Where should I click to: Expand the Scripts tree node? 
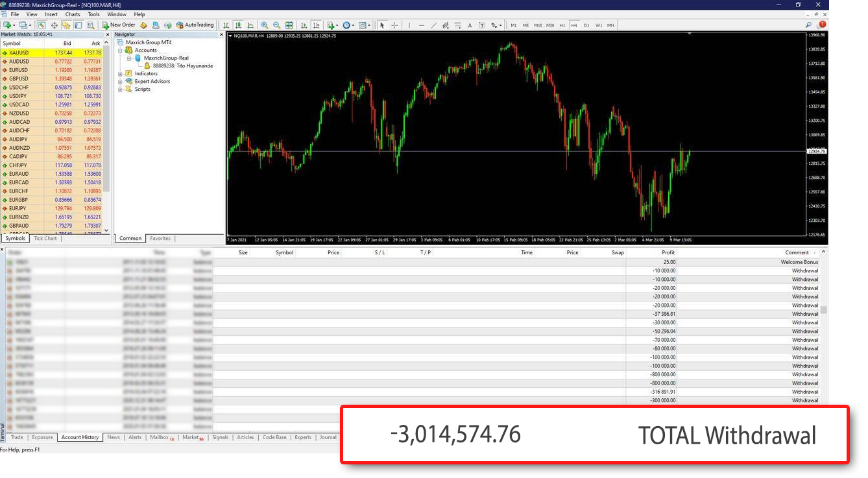(120, 90)
